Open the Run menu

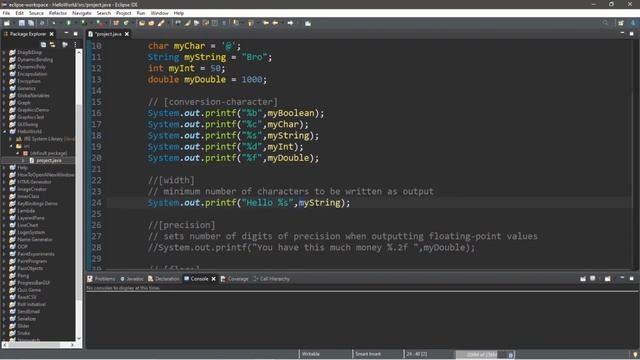[141, 13]
